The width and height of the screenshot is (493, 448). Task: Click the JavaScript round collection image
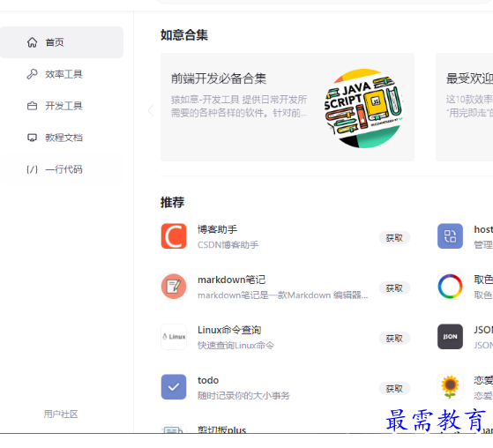[363, 108]
